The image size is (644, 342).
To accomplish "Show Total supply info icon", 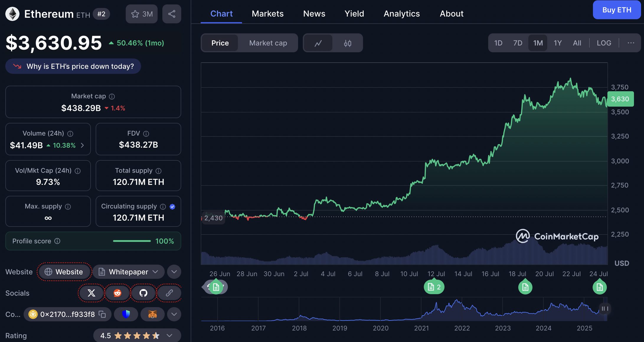I will (x=158, y=171).
